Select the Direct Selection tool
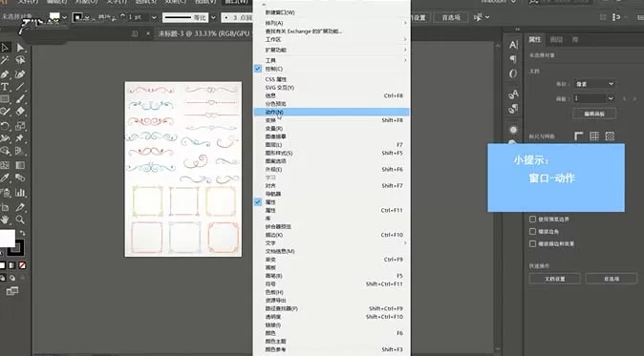This screenshot has width=644, height=356. (20, 48)
